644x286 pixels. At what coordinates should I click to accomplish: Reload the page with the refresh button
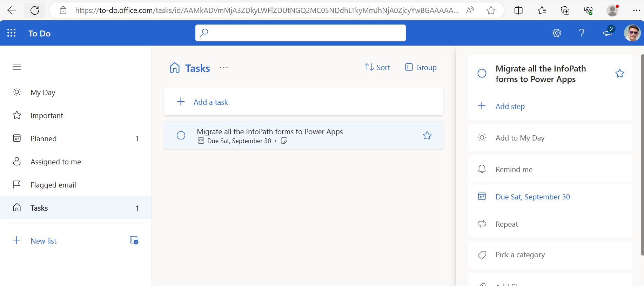(x=35, y=11)
